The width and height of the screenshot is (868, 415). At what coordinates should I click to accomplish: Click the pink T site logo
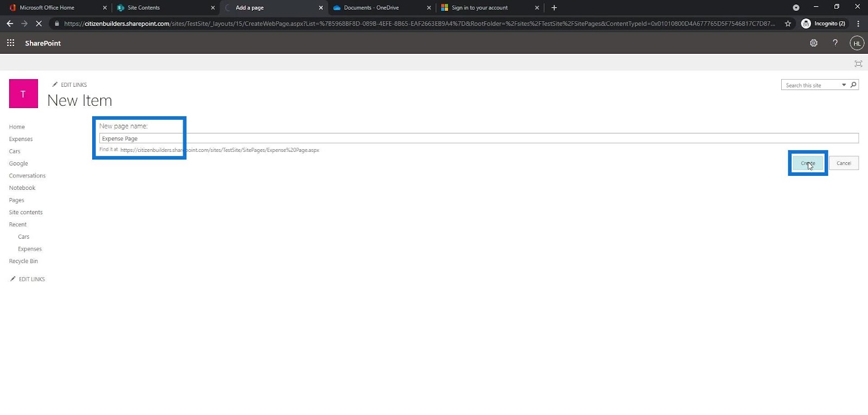click(23, 93)
